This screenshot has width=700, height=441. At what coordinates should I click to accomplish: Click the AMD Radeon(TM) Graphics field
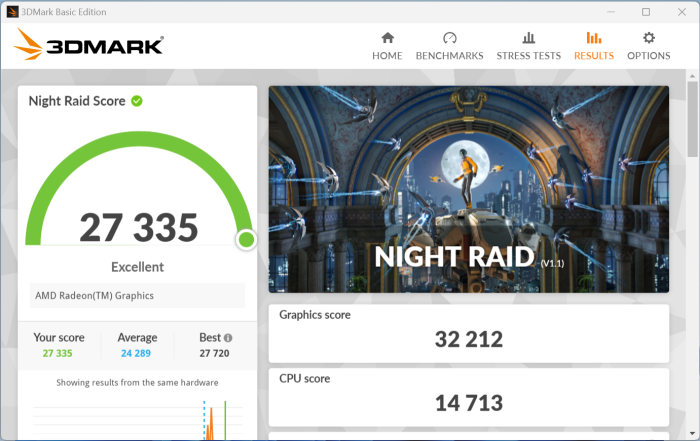click(x=138, y=295)
